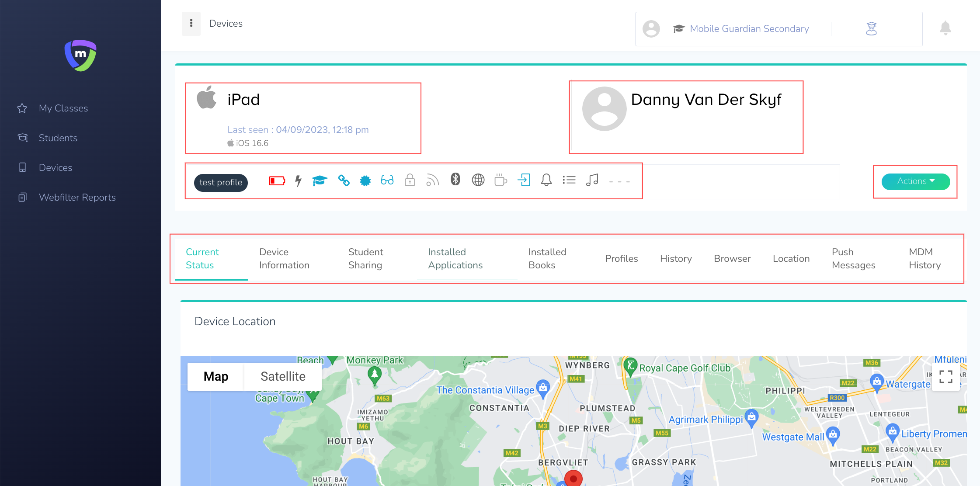Click the tablet icon beside Devices
The width and height of the screenshot is (980, 486).
[23, 167]
